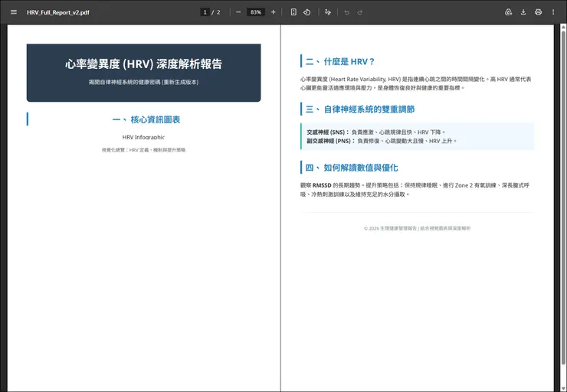
Task: Rotate the document counterclockwise
Action: tap(307, 12)
